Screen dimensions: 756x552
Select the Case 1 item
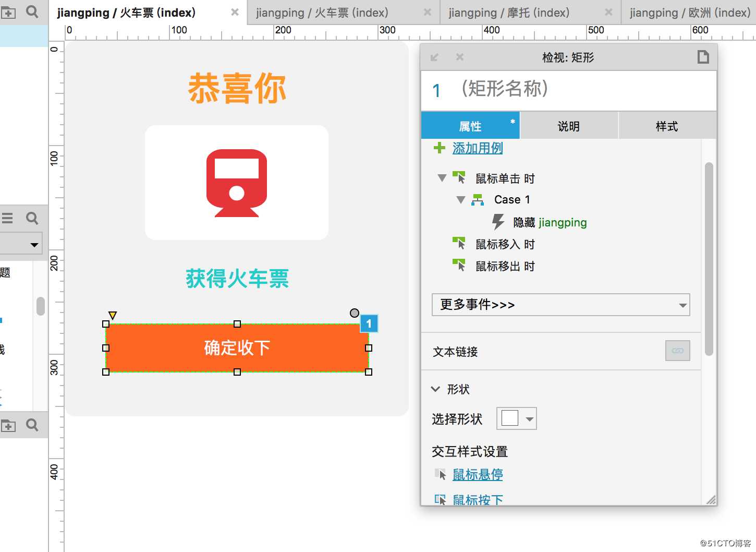[x=512, y=199]
